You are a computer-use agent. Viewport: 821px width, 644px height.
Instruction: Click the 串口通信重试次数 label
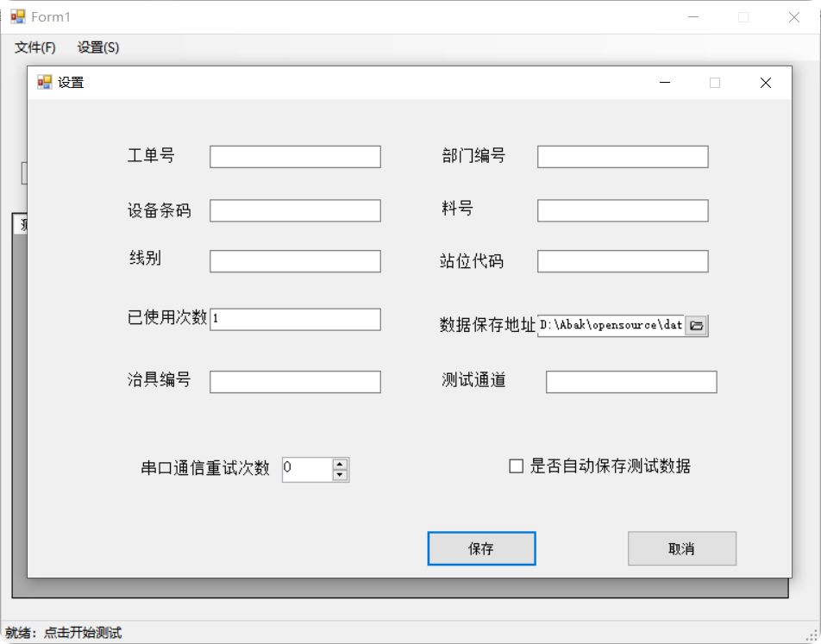click(x=204, y=467)
